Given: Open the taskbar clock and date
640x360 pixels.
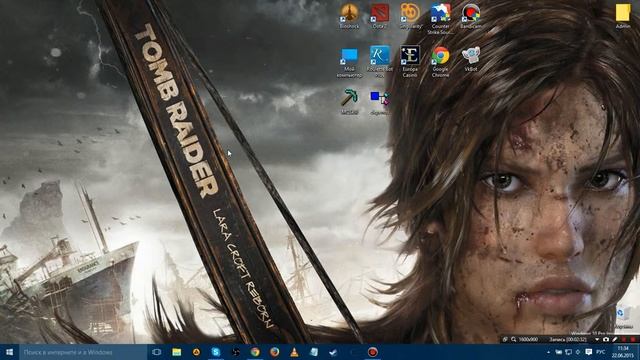Looking at the screenshot, I should (x=623, y=352).
